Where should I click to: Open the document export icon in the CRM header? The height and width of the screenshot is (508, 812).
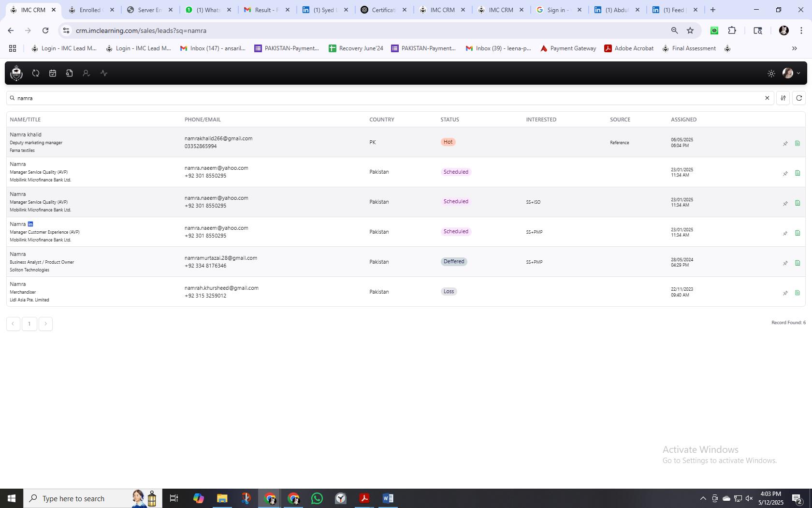point(69,73)
